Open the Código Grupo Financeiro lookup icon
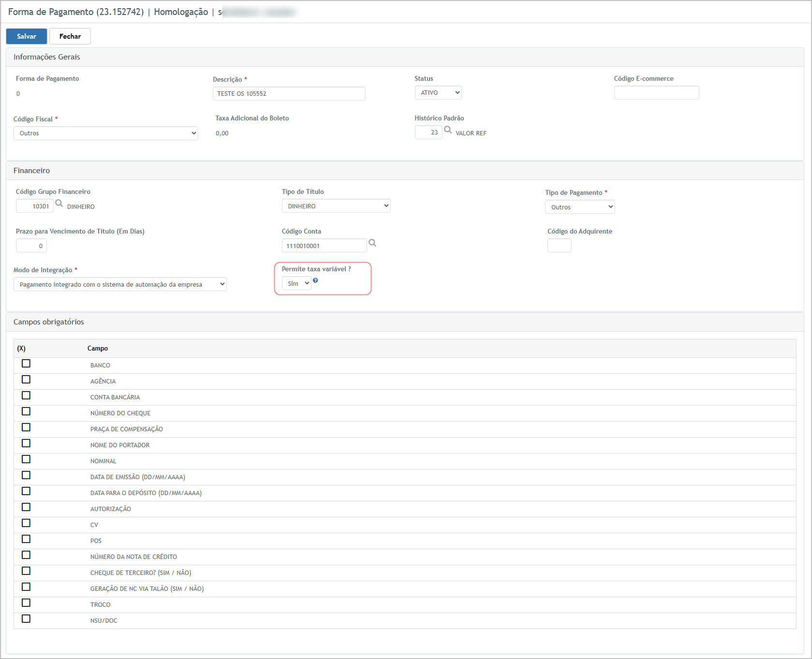Screen dimensions: 812x659 59,204
